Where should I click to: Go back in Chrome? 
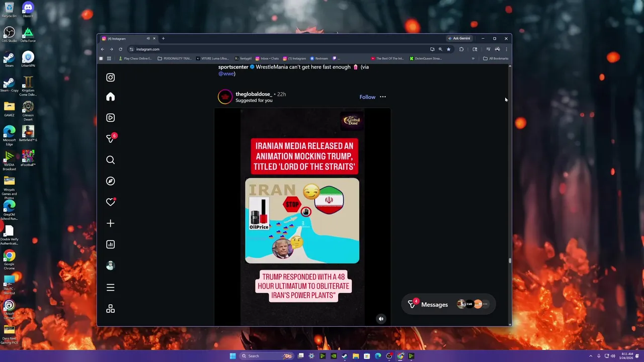coord(102,49)
